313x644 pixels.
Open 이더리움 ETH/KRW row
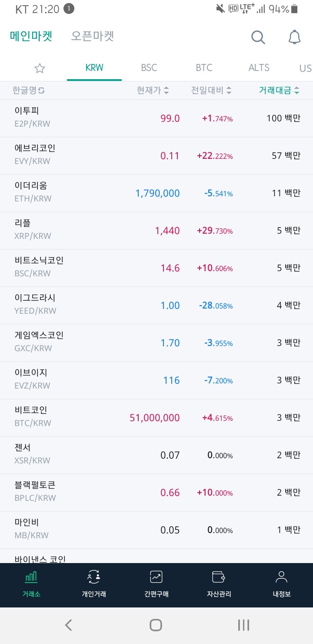(x=156, y=193)
